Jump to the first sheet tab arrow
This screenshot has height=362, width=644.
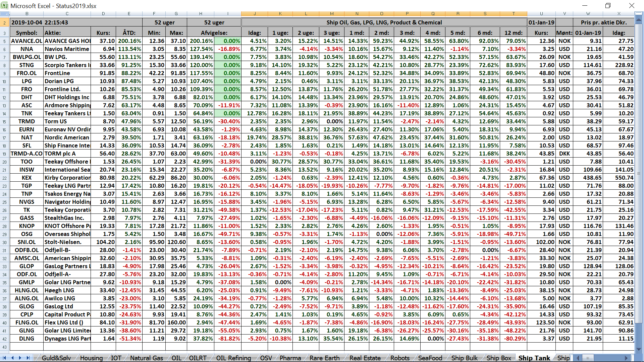(x=5, y=358)
